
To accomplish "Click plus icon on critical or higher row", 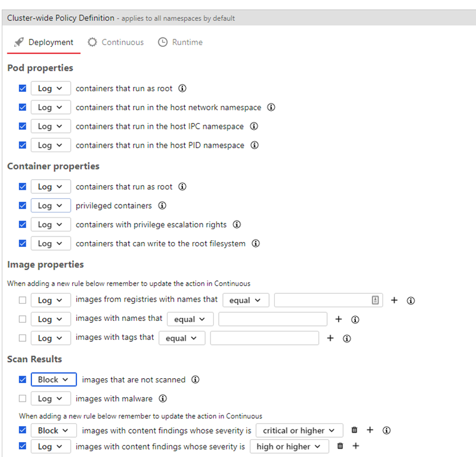I will (x=370, y=431).
